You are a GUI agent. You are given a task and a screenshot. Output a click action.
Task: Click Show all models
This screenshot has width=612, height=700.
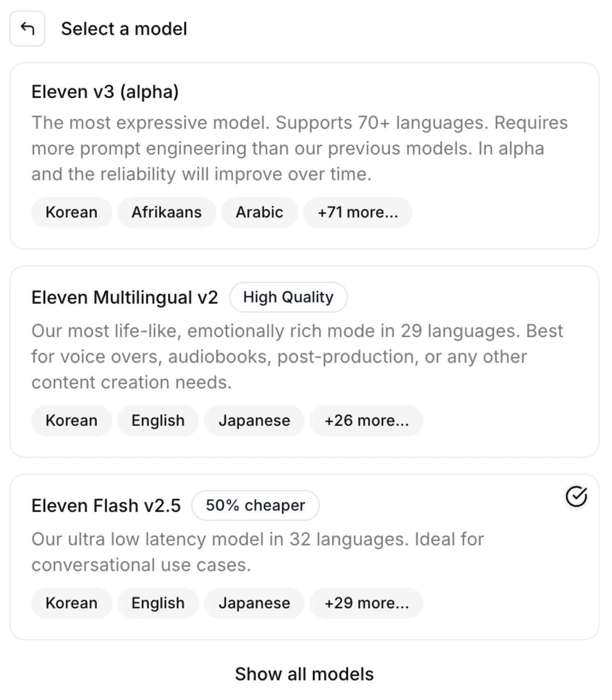coord(304,674)
